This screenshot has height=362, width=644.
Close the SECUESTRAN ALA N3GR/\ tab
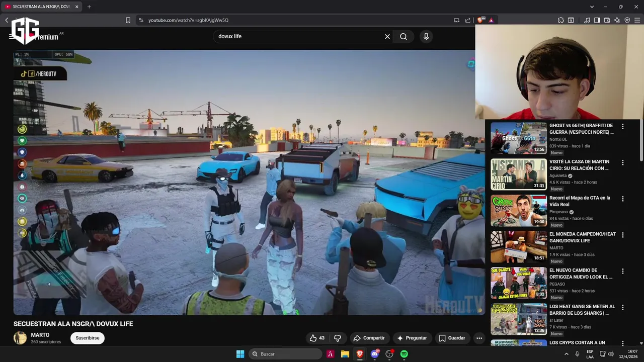76,7
